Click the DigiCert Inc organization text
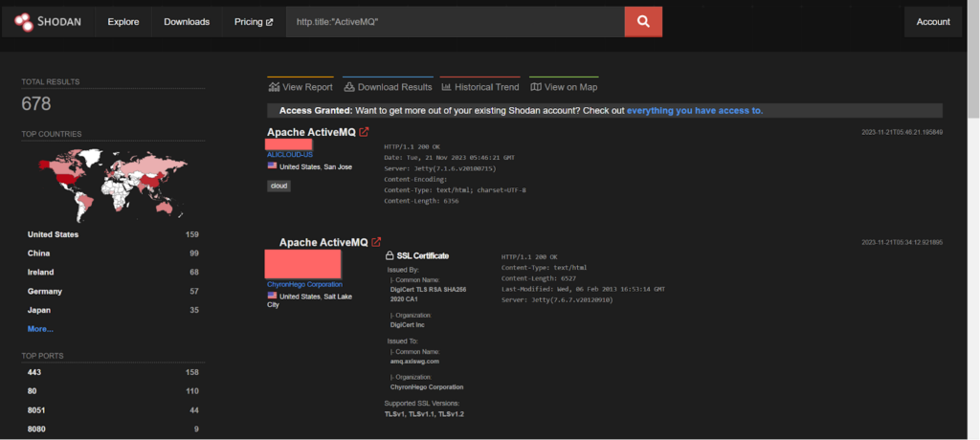 pyautogui.click(x=408, y=325)
